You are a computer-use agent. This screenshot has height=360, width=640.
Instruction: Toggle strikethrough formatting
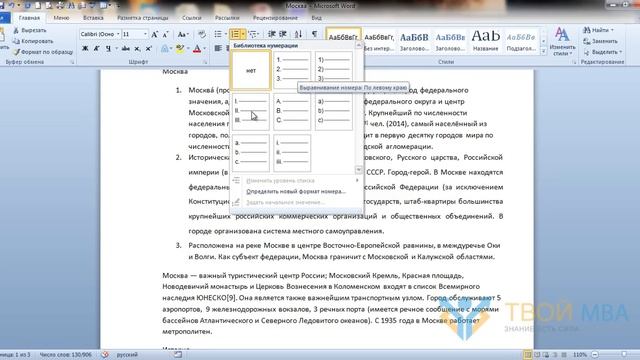126,49
